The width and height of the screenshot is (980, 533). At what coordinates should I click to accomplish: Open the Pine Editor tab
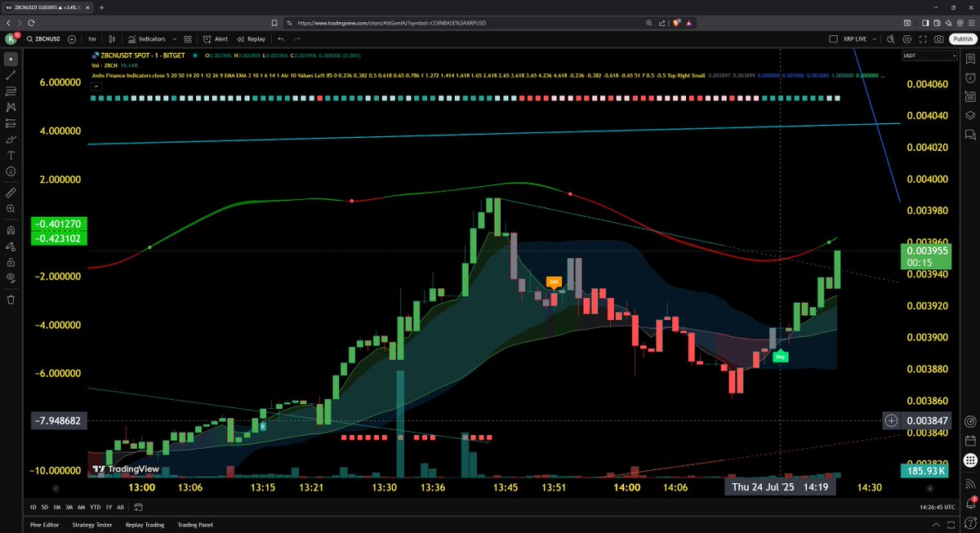point(44,525)
